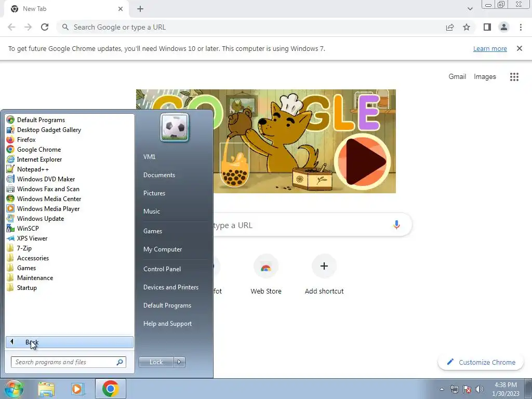Start Windows Media Center
This screenshot has width=532, height=399.
pyautogui.click(x=44, y=198)
